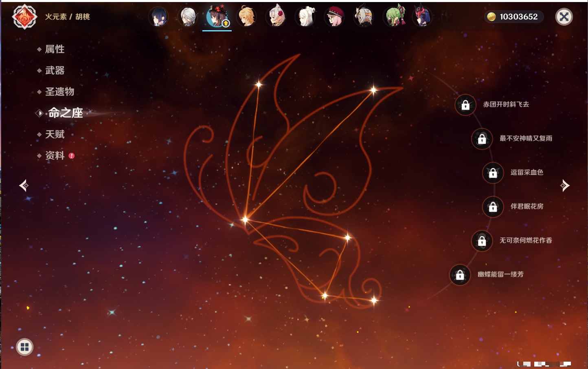Click the 10303652 Mora balance
588x369 pixels.
519,17
